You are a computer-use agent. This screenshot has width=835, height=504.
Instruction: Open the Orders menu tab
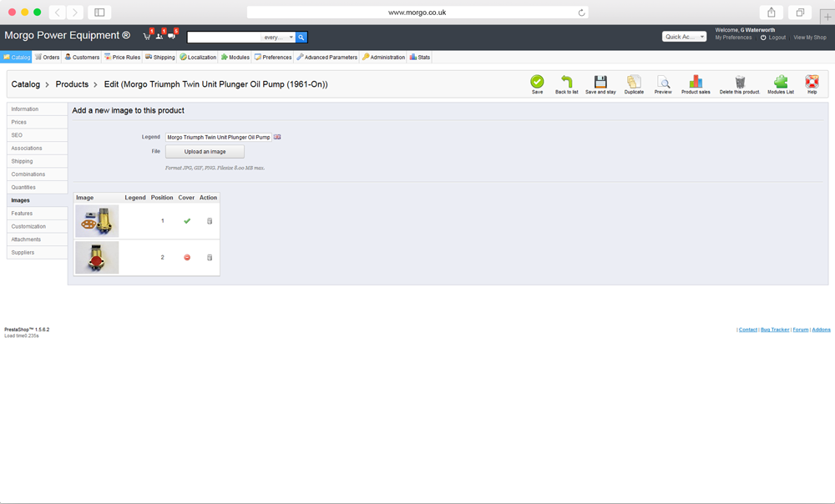(x=48, y=57)
